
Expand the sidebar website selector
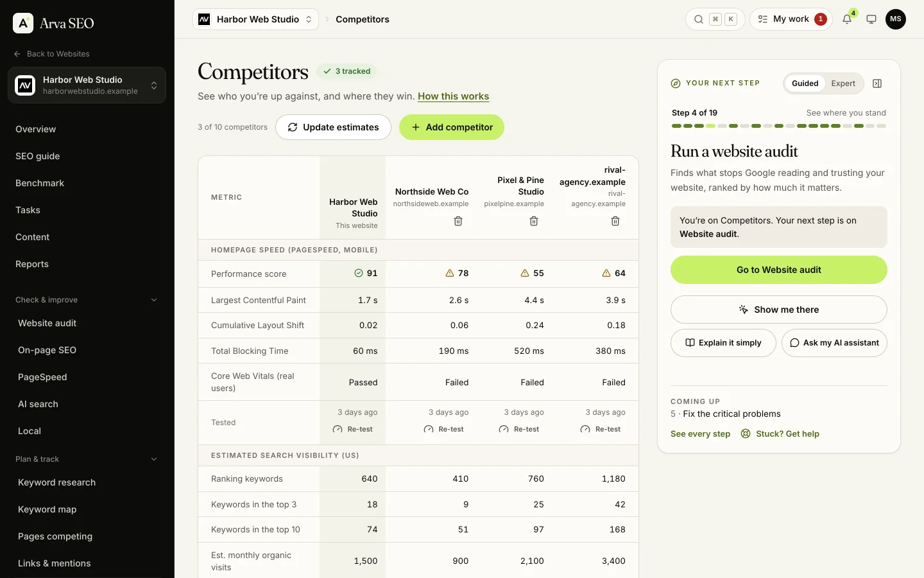tap(87, 85)
